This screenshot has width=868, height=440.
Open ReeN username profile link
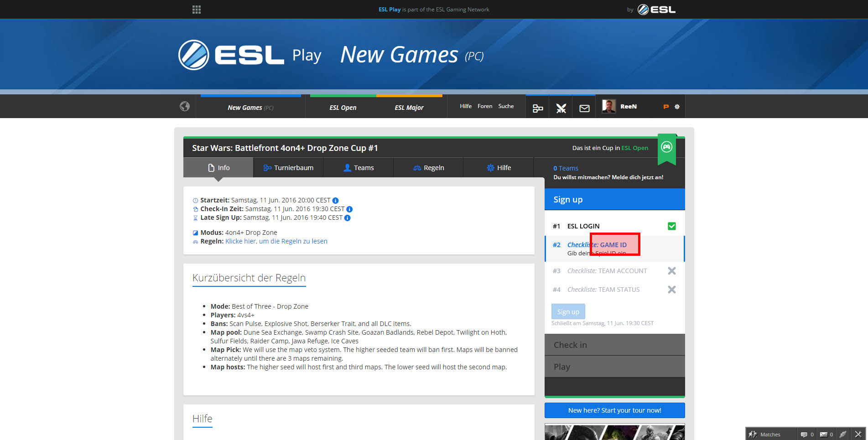click(x=629, y=107)
